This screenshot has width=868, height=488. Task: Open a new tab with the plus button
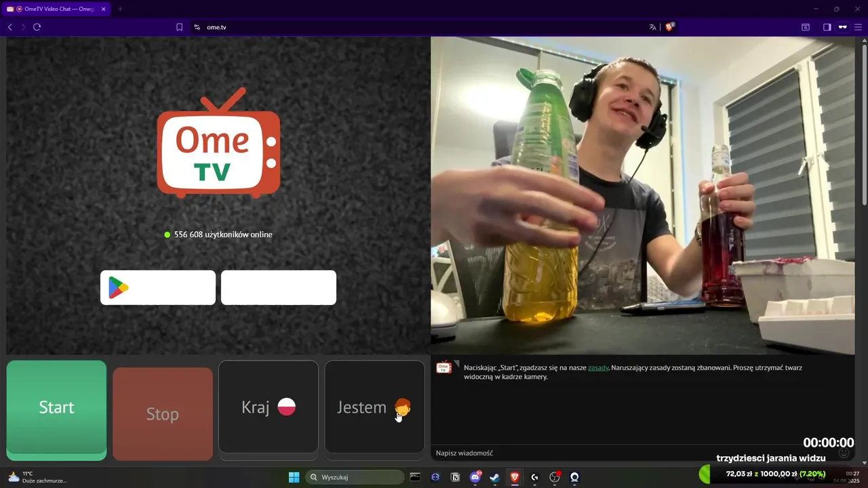pyautogui.click(x=120, y=9)
